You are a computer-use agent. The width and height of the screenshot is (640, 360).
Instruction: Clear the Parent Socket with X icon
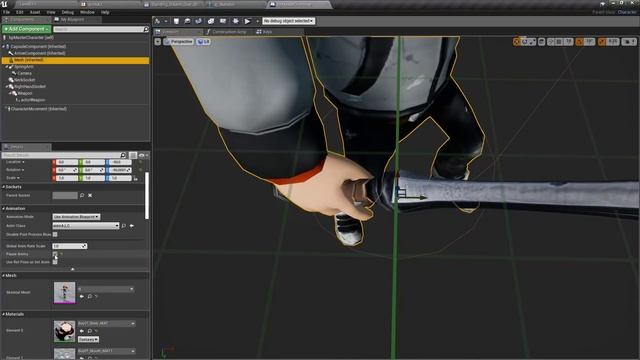click(90, 196)
